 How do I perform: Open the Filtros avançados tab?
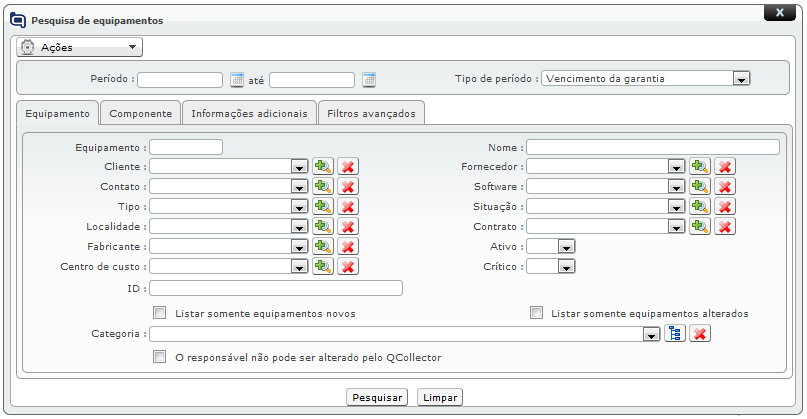tap(371, 114)
